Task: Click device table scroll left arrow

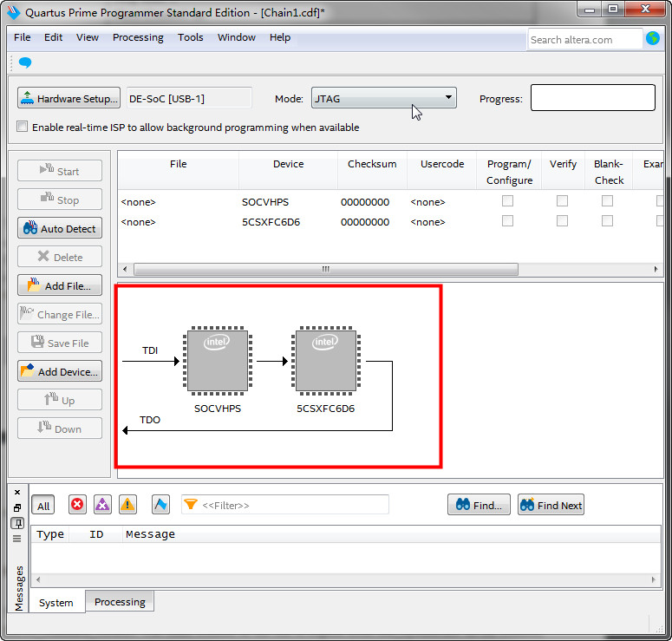Action: (x=125, y=269)
